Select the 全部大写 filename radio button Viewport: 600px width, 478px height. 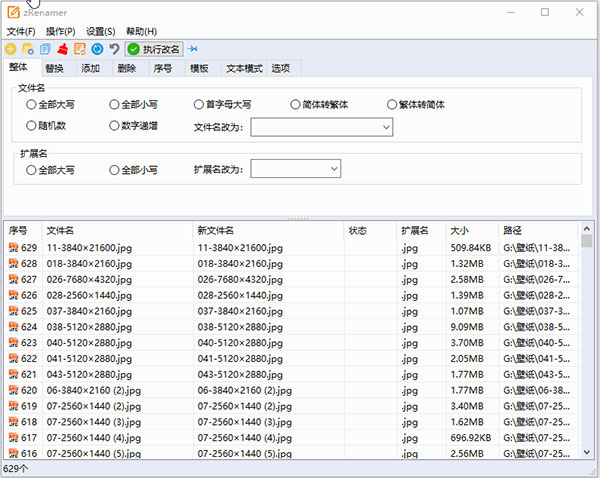click(x=32, y=104)
